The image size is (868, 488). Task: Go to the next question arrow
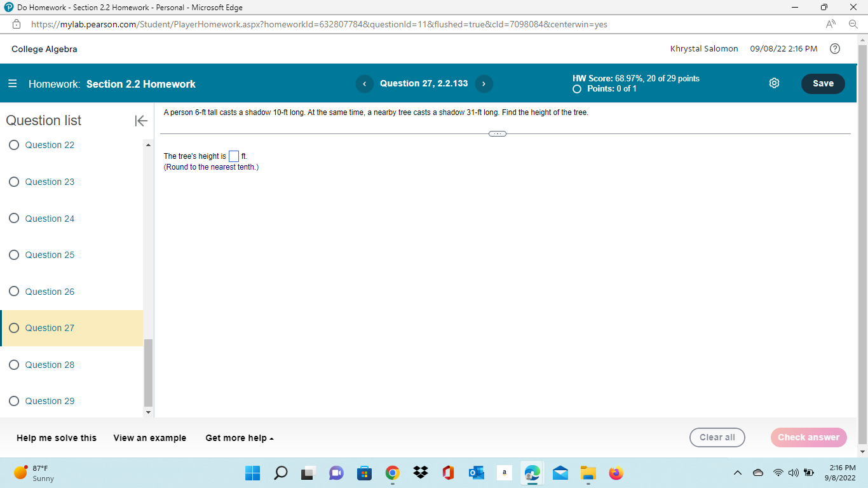tap(484, 84)
